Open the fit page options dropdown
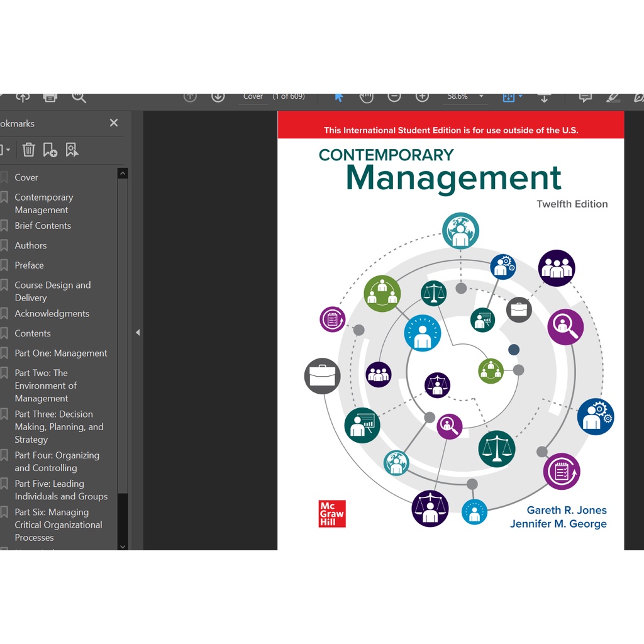Viewport: 644px width, 644px height. click(519, 97)
